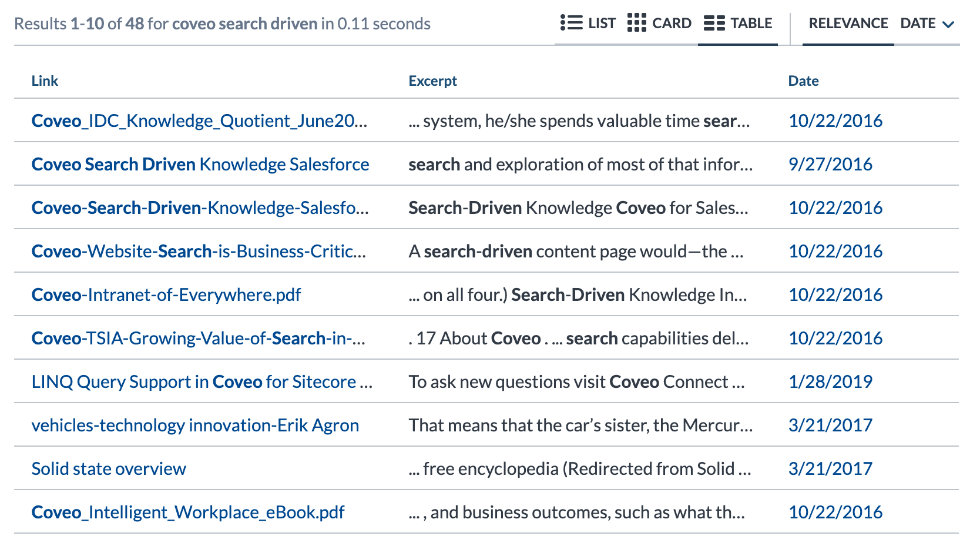The image size is (980, 556).
Task: Open Solid state overview link
Action: coord(109,468)
